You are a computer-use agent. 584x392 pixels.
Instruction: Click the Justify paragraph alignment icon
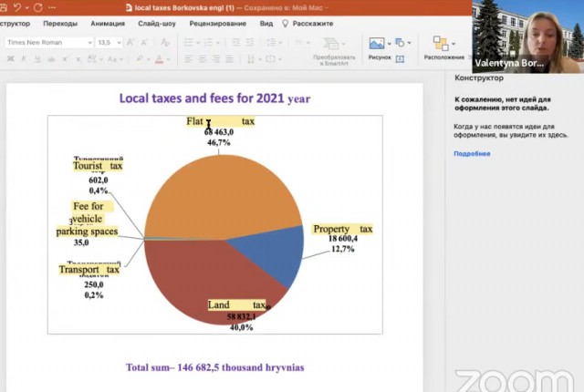(230, 58)
